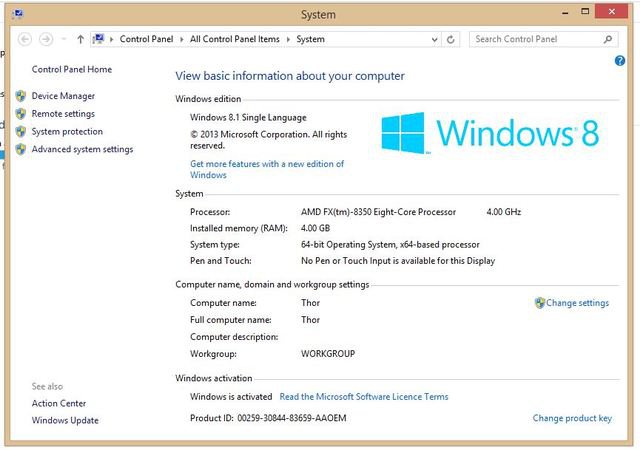
Task: Click Get more features with new edition link
Action: tap(267, 169)
